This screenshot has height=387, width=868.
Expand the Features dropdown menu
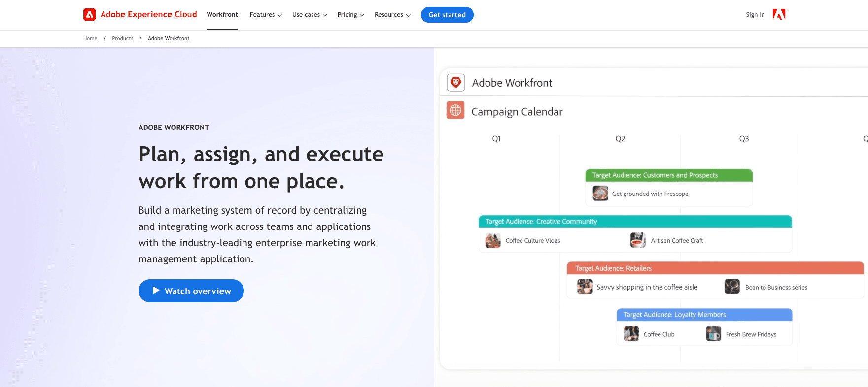pyautogui.click(x=266, y=15)
